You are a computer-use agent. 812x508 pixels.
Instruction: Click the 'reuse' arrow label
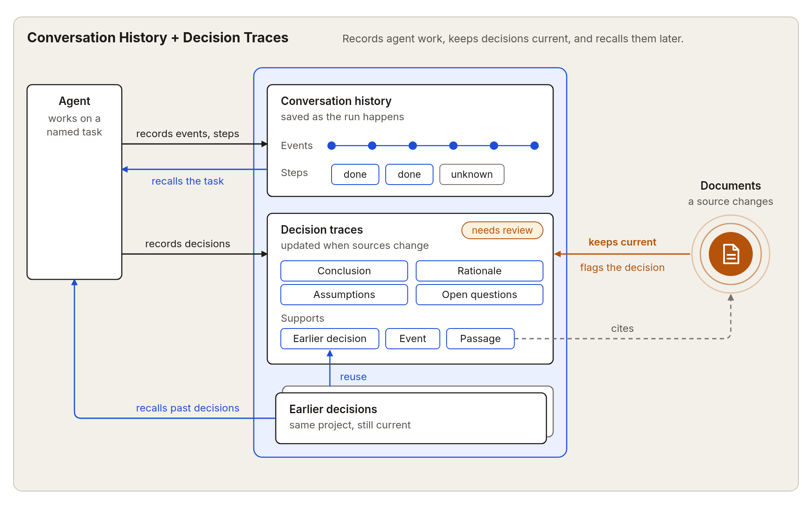(x=354, y=377)
